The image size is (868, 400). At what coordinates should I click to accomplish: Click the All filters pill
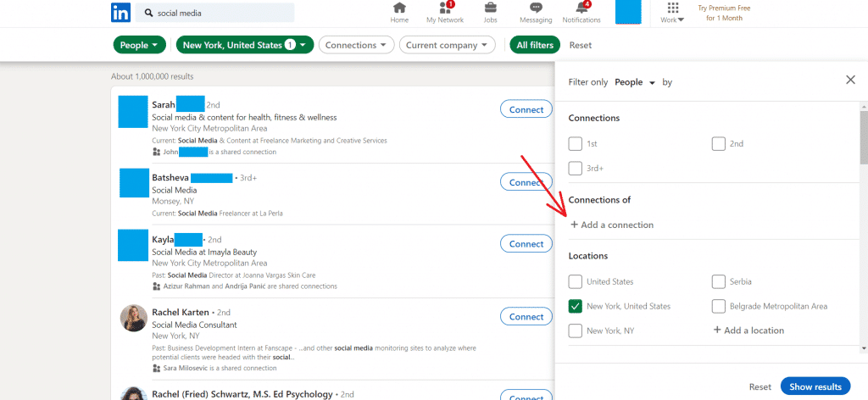(x=534, y=45)
